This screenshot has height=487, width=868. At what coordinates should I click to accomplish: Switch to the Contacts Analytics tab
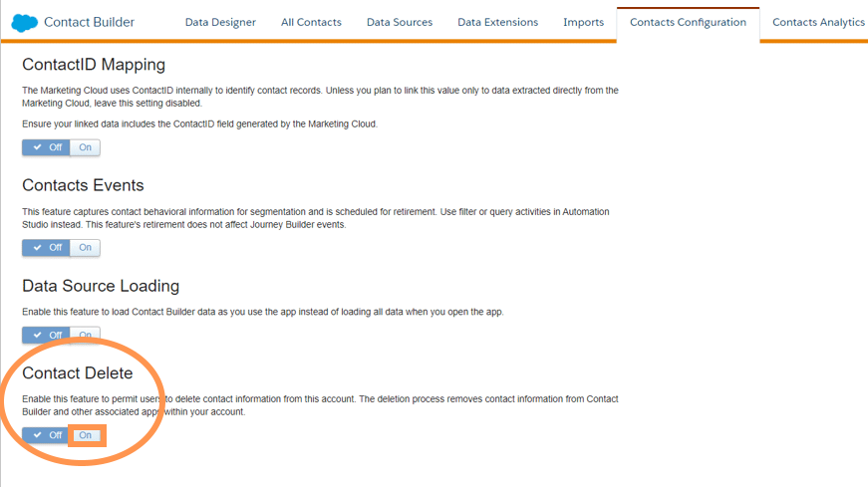click(818, 22)
